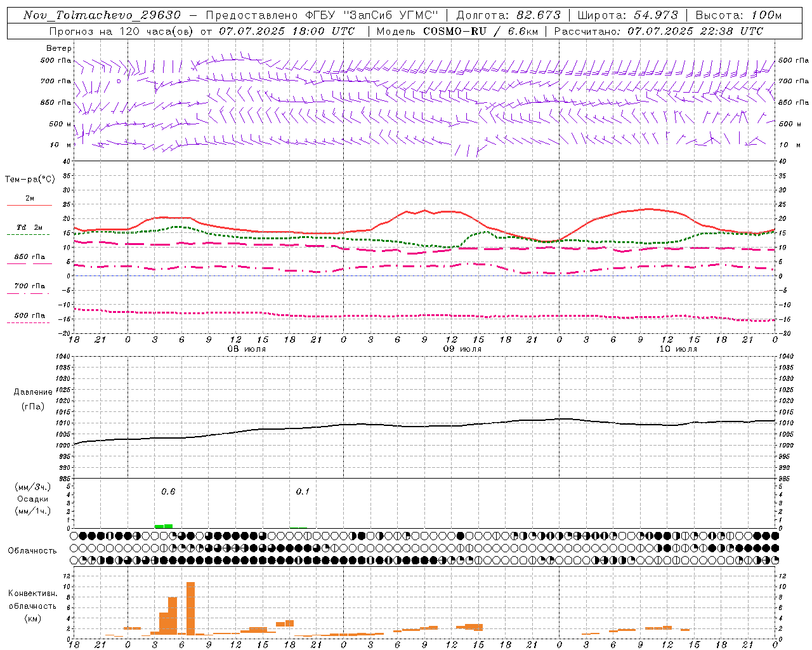Viewport: 812px width, 650px height.
Task: Click the 10 июля date label
Action: (x=678, y=349)
